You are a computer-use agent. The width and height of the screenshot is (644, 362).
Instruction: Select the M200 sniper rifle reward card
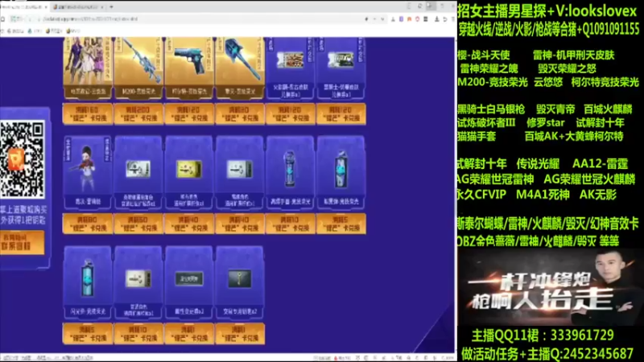tap(138, 68)
